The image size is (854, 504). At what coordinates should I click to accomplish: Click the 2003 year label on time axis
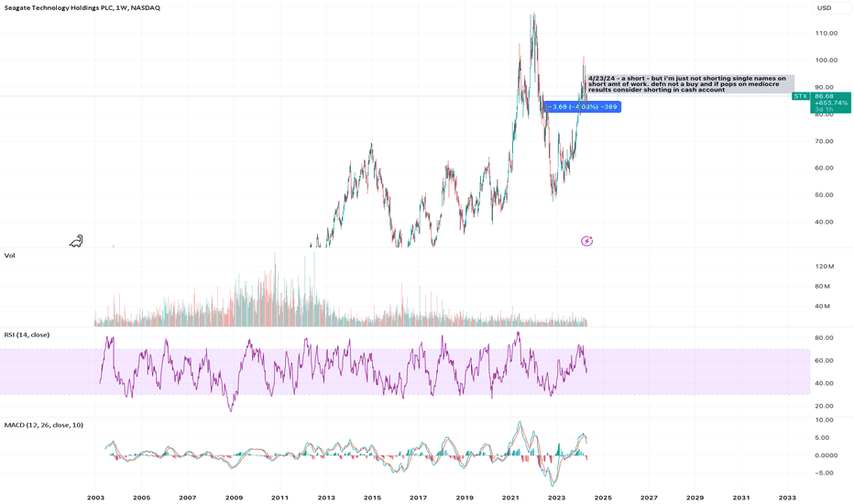point(95,498)
